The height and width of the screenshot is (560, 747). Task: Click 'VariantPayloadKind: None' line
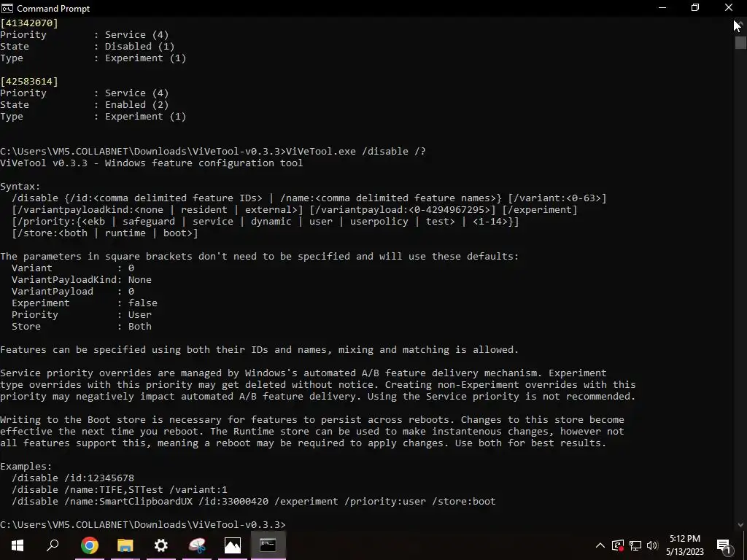pyautogui.click(x=82, y=279)
